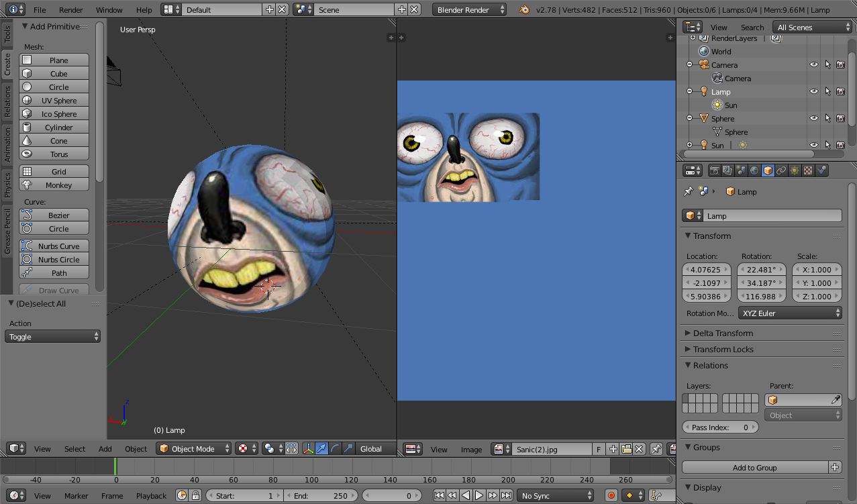
Task: Switch to the Constraints properties tab
Action: click(781, 170)
